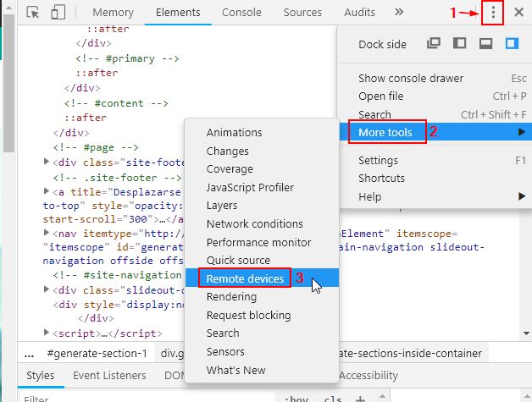
Task: Click the left page scrollbar thumb
Action: [x=8, y=83]
